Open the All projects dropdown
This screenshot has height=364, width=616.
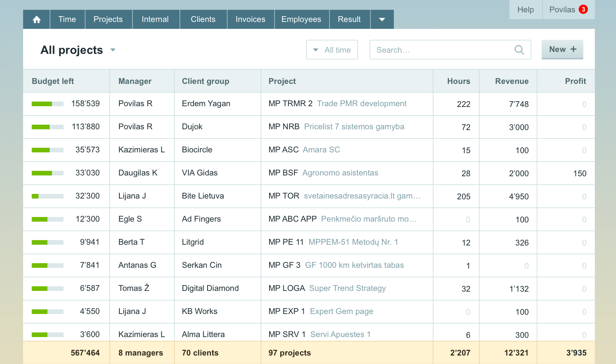click(113, 50)
